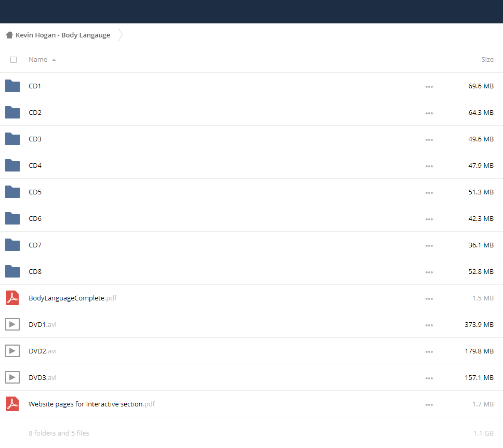Go to Kevin Hogan - Body Langauge breadcrumb
The height and width of the screenshot is (448, 503).
coord(63,35)
